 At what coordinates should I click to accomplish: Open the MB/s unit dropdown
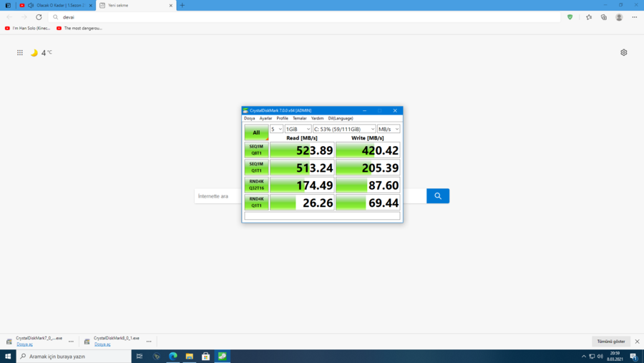click(x=389, y=129)
